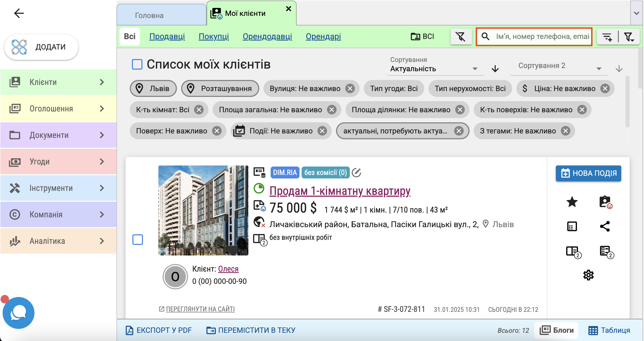The image size is (644, 341).
Task: Select all clients checkbox near list title
Action: [137, 64]
